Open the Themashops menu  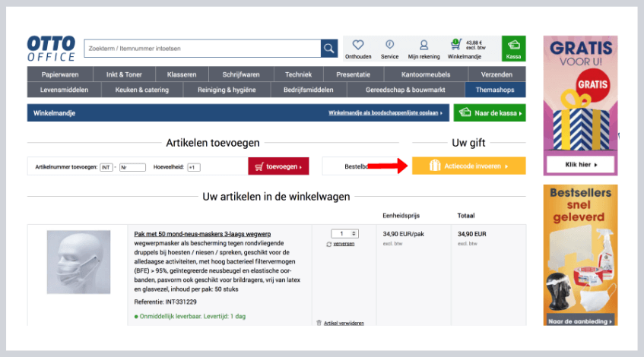tap(495, 90)
